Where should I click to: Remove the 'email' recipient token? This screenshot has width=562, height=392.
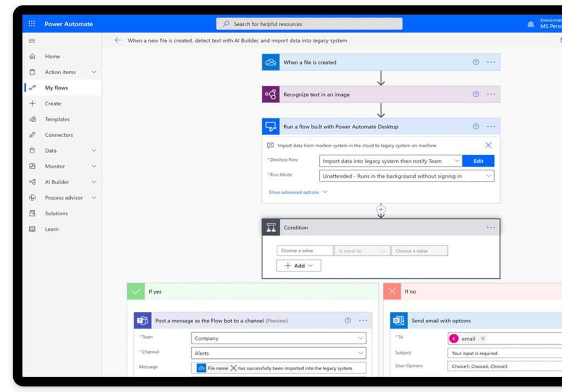[x=483, y=339]
